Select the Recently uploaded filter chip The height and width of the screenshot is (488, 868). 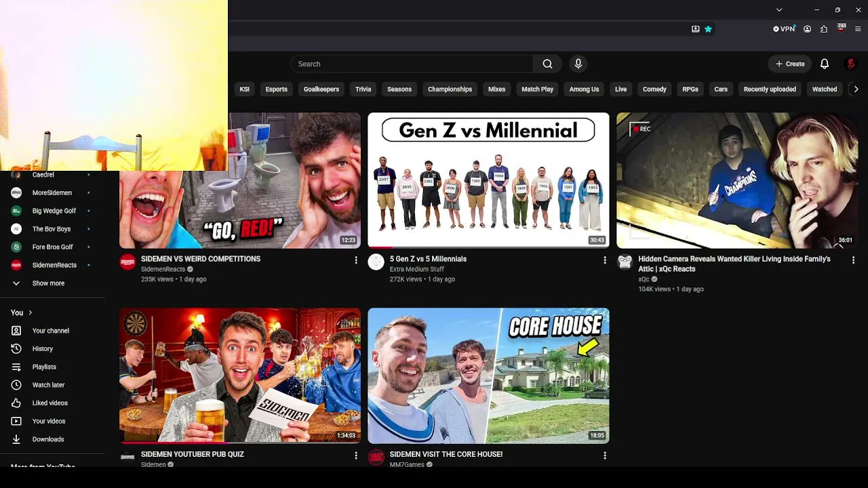point(770,89)
